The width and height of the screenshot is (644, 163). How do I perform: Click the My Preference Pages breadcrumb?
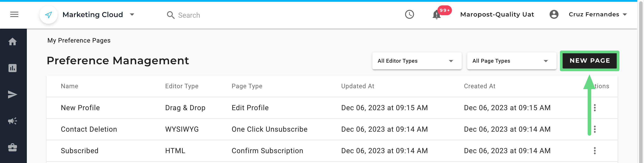point(79,41)
